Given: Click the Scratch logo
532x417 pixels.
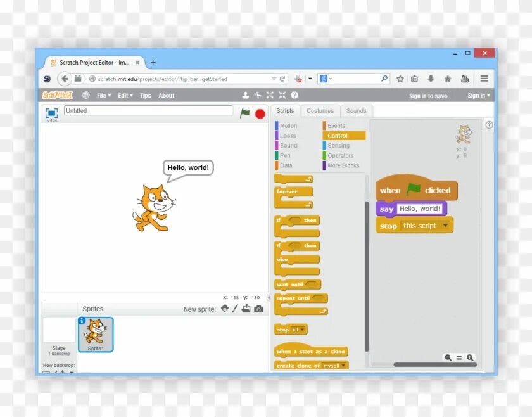Looking at the screenshot, I should tap(58, 95).
